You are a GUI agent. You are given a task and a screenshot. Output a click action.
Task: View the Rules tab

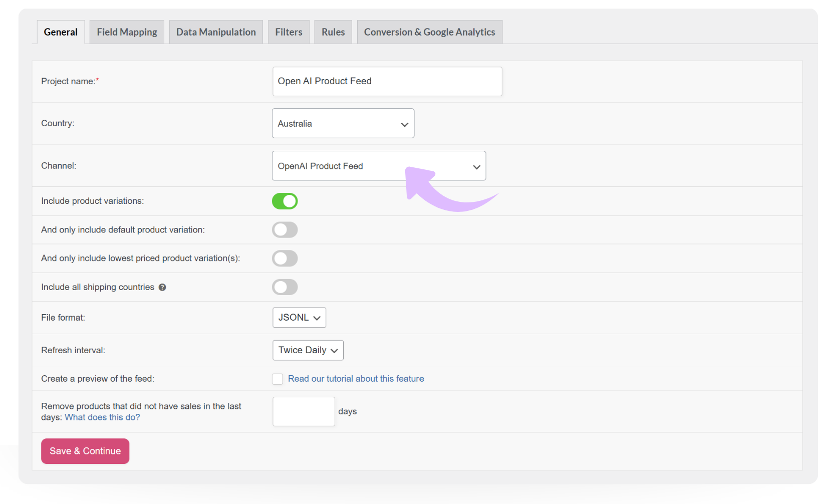click(333, 32)
